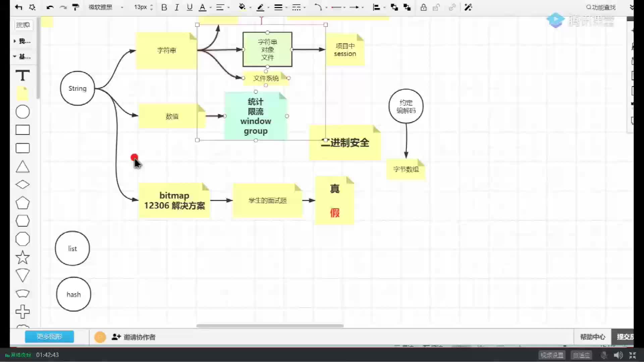Select the pentagon shape

(x=22, y=203)
